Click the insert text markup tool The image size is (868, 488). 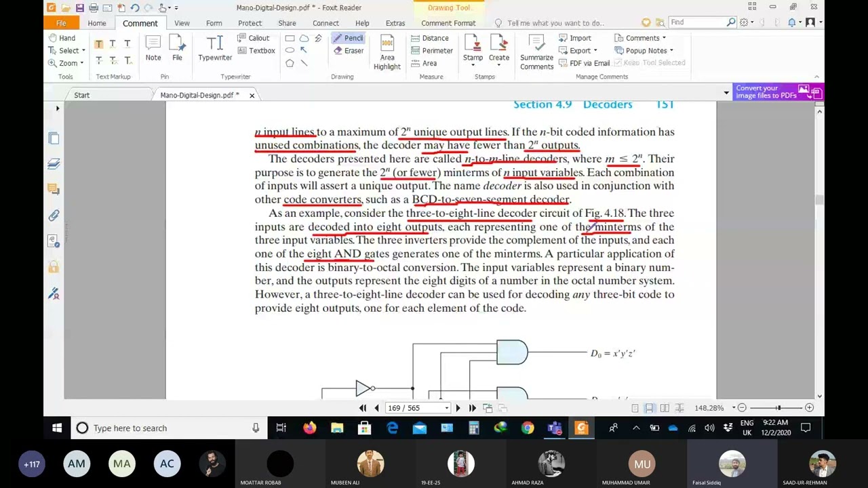point(127,60)
